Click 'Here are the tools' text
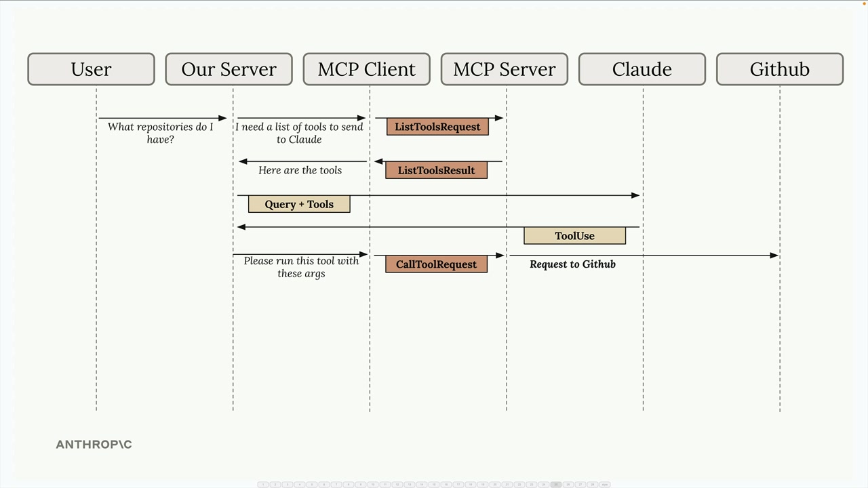 click(300, 170)
